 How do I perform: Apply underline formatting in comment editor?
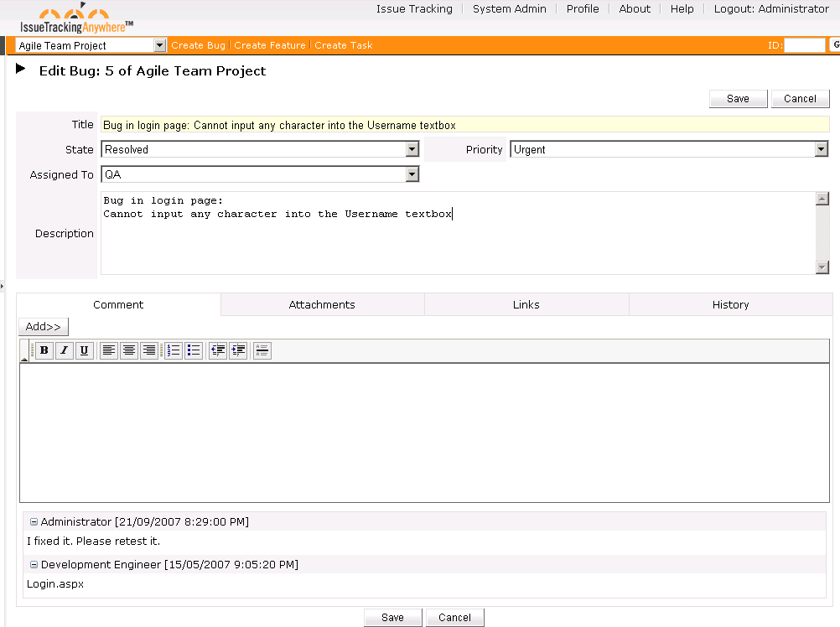[x=85, y=350]
